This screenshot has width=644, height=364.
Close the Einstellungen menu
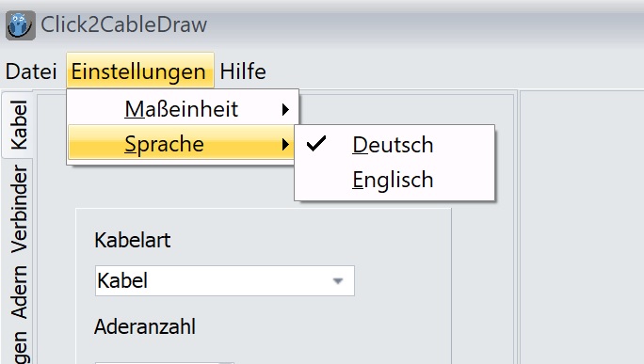(139, 71)
